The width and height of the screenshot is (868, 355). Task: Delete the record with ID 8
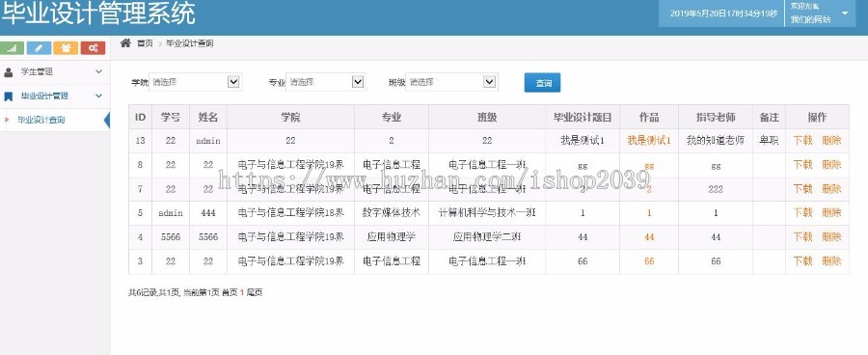tap(831, 165)
